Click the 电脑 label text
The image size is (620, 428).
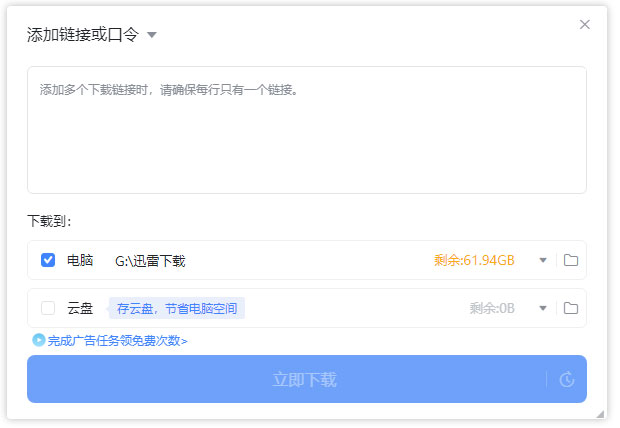click(80, 260)
